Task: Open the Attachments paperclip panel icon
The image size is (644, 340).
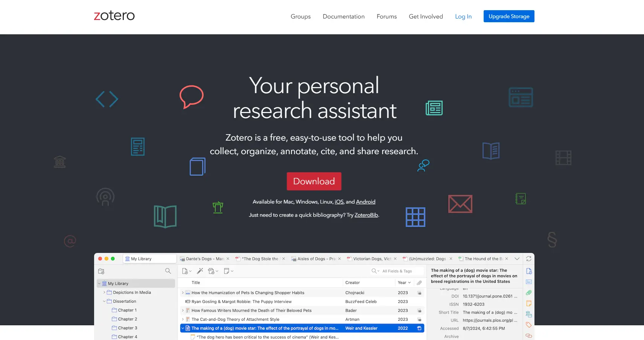Action: 528,293
